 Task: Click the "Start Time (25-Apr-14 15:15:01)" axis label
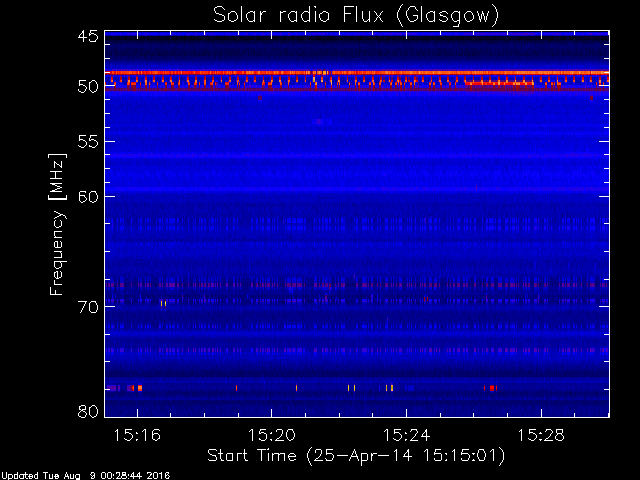click(356, 456)
